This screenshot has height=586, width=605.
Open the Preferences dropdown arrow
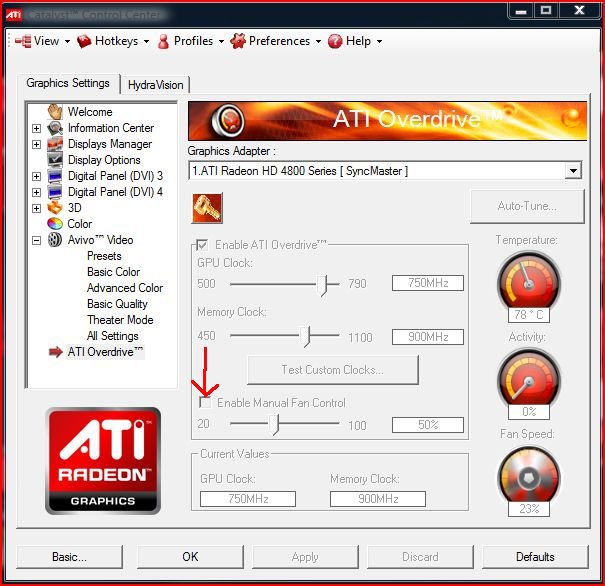click(x=318, y=41)
